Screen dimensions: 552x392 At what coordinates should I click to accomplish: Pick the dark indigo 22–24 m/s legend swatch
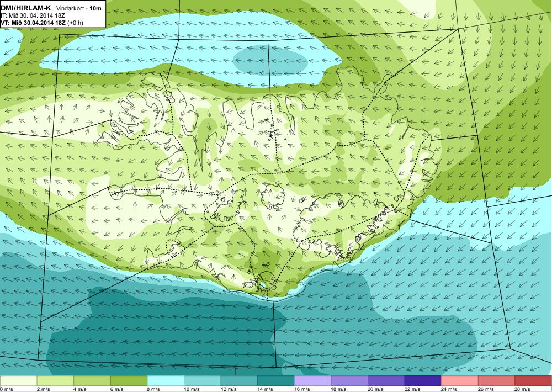click(423, 381)
